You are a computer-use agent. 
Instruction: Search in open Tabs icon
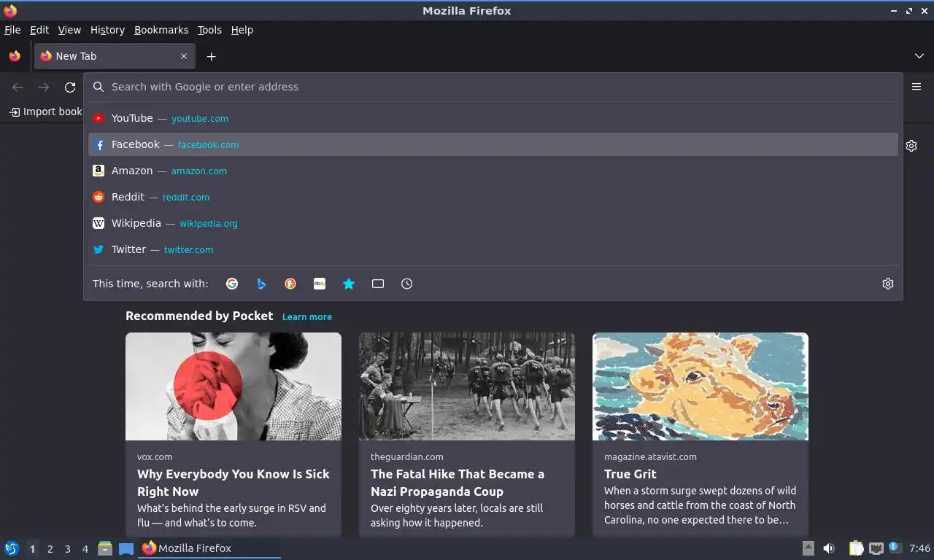tap(378, 284)
